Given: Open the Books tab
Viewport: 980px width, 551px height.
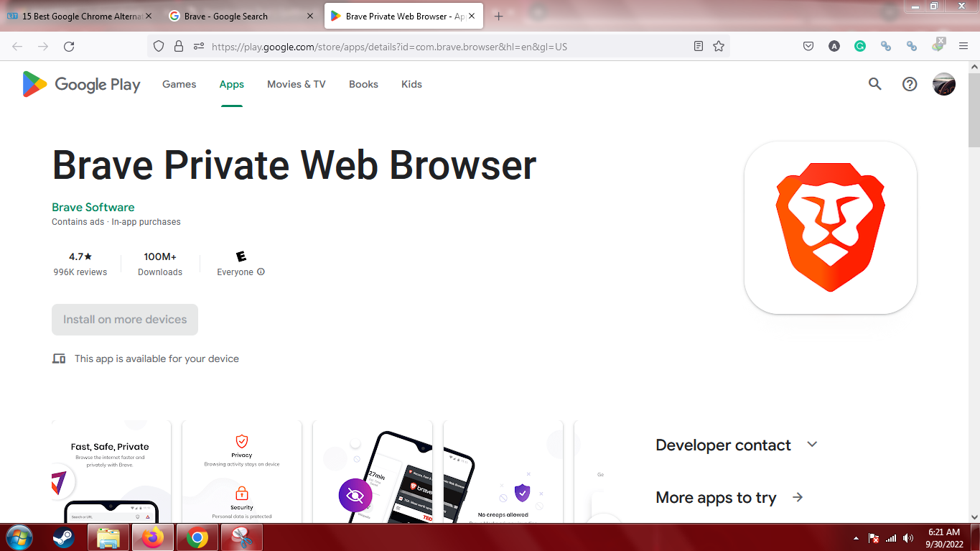Looking at the screenshot, I should 363,84.
